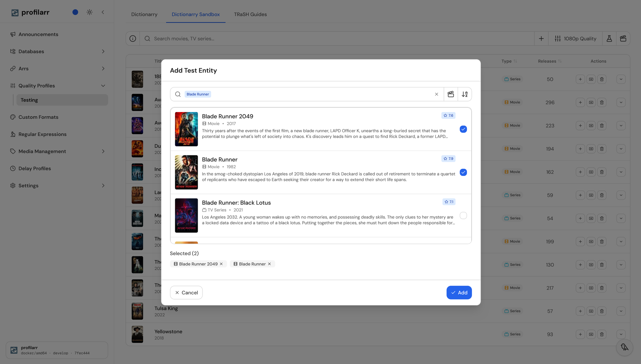Open profilarr version info card

(x=57, y=350)
